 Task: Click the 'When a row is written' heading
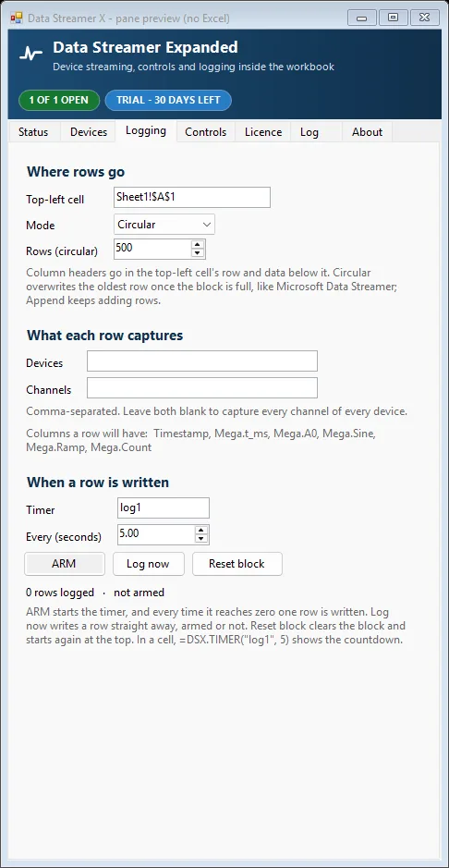[98, 483]
